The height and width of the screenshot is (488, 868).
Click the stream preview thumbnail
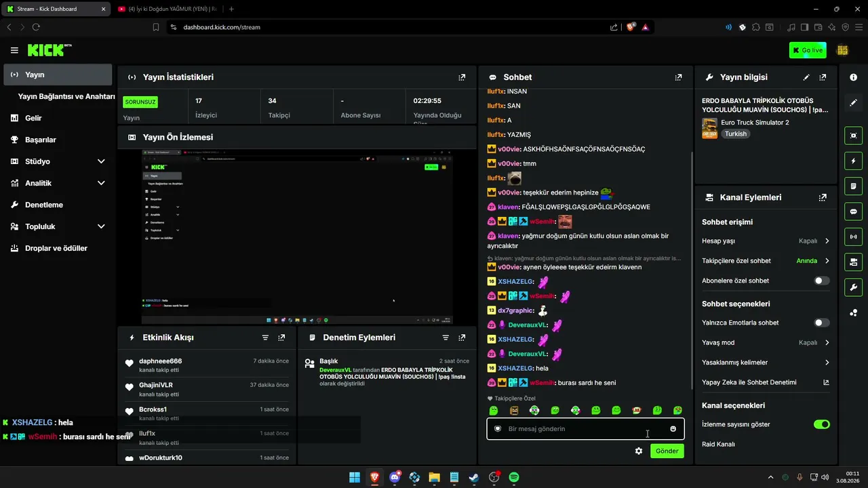pos(297,237)
